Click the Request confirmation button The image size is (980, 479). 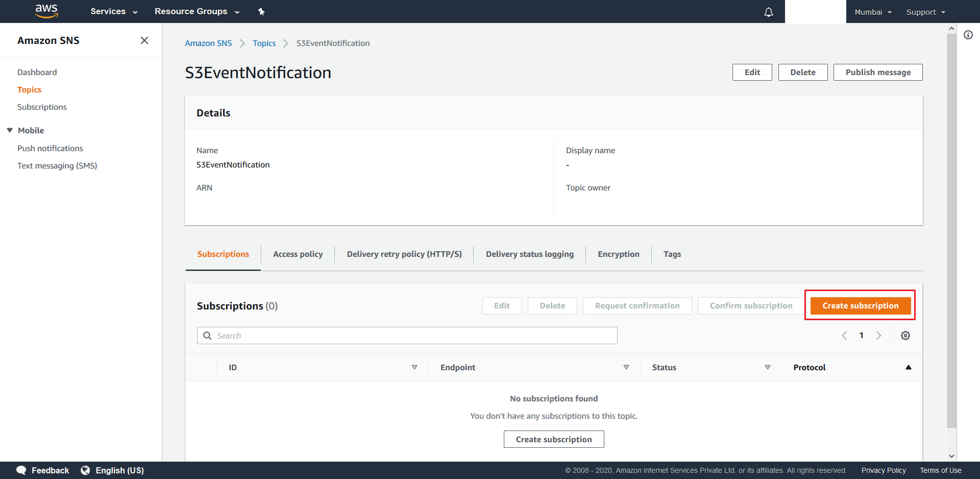click(638, 305)
